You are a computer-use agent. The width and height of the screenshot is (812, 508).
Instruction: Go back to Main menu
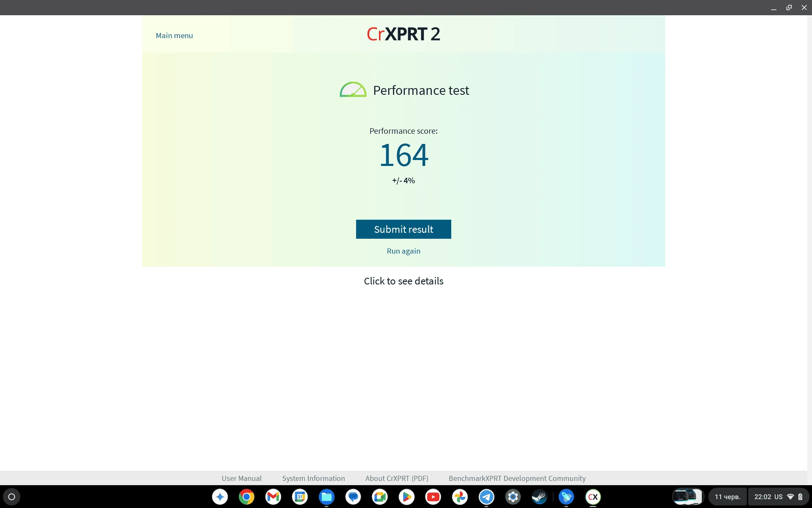[x=174, y=36]
